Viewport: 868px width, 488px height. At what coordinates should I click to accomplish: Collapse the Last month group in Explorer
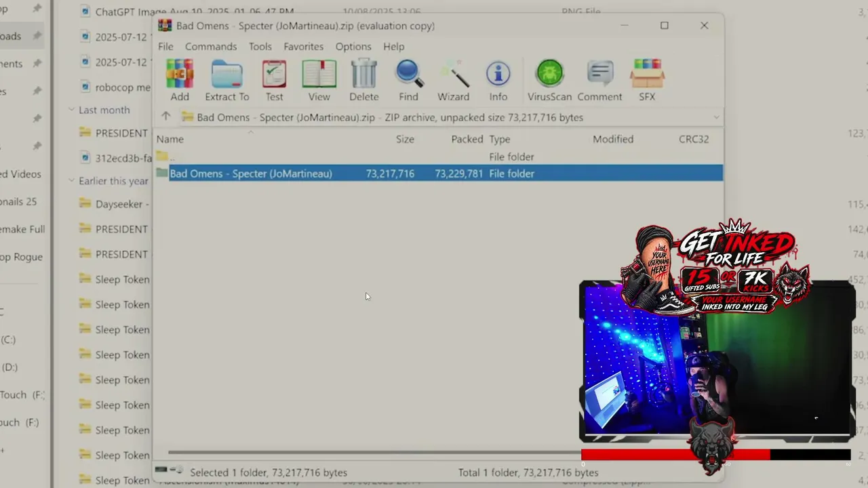[x=71, y=109]
